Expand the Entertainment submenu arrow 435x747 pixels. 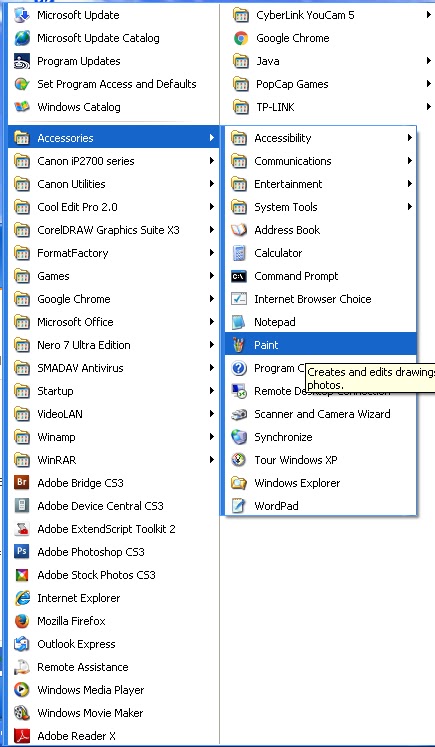pos(409,184)
